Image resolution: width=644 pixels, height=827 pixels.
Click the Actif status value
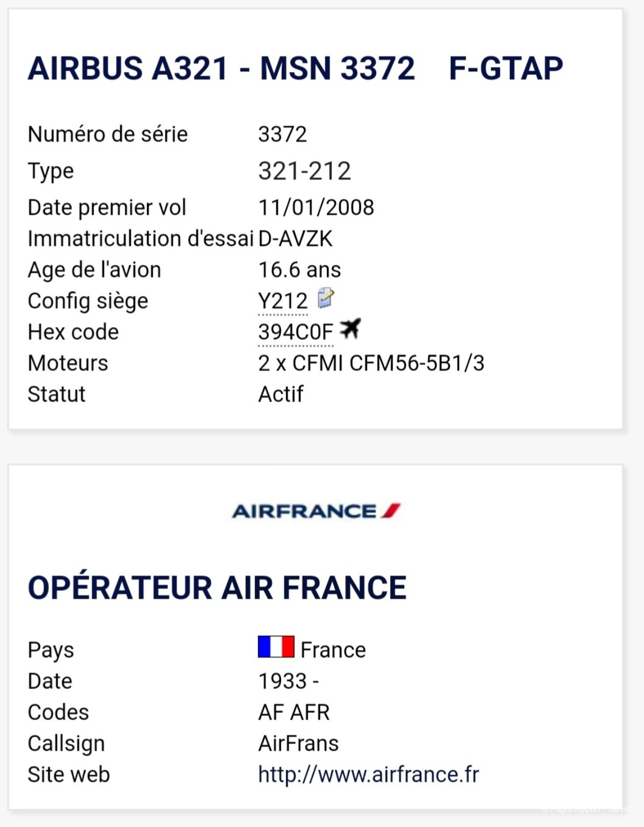pyautogui.click(x=281, y=394)
